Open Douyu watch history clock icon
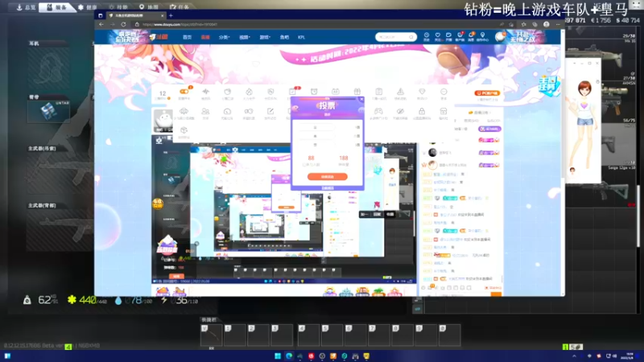Viewport: 644px width, 362px height. (x=427, y=36)
